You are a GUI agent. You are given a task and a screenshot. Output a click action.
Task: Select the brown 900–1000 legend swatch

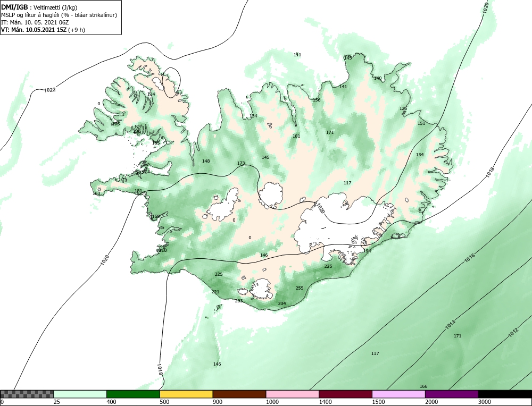[x=239, y=394]
